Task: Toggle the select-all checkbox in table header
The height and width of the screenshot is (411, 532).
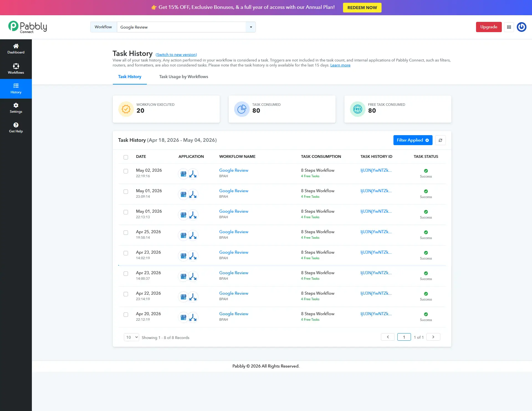Action: tap(126, 157)
